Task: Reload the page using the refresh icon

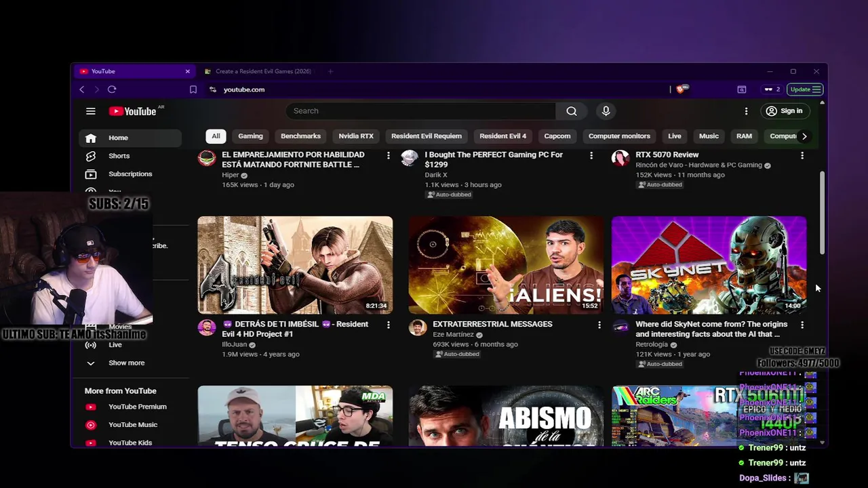Action: click(112, 89)
